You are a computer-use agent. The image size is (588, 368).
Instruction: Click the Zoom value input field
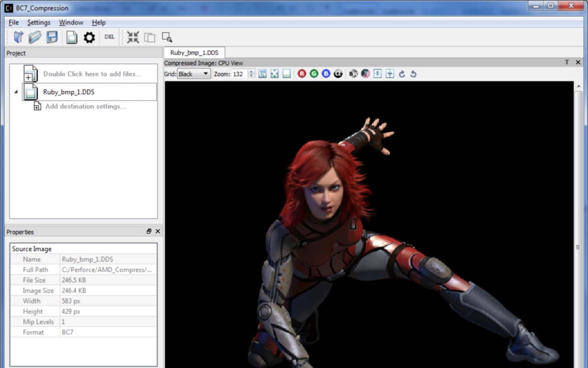(x=239, y=74)
